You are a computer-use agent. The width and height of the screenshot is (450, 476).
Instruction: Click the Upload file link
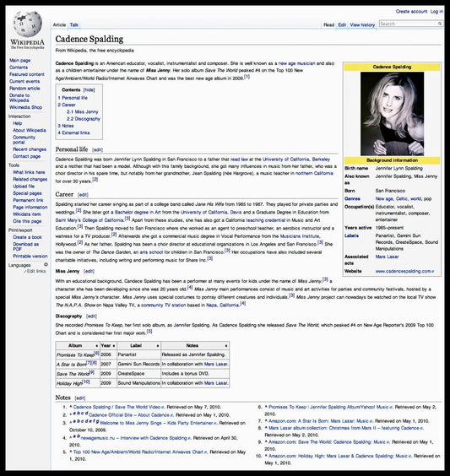[24, 187]
